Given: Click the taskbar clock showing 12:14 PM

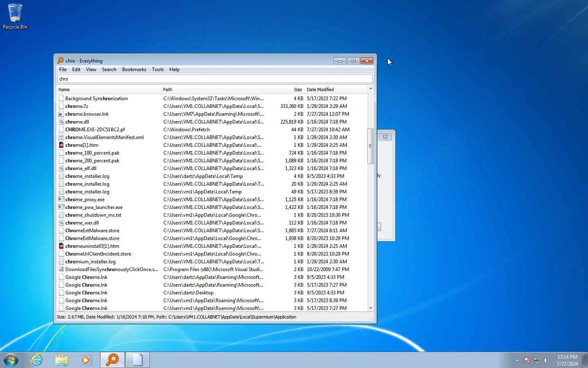Looking at the screenshot, I should click(567, 360).
